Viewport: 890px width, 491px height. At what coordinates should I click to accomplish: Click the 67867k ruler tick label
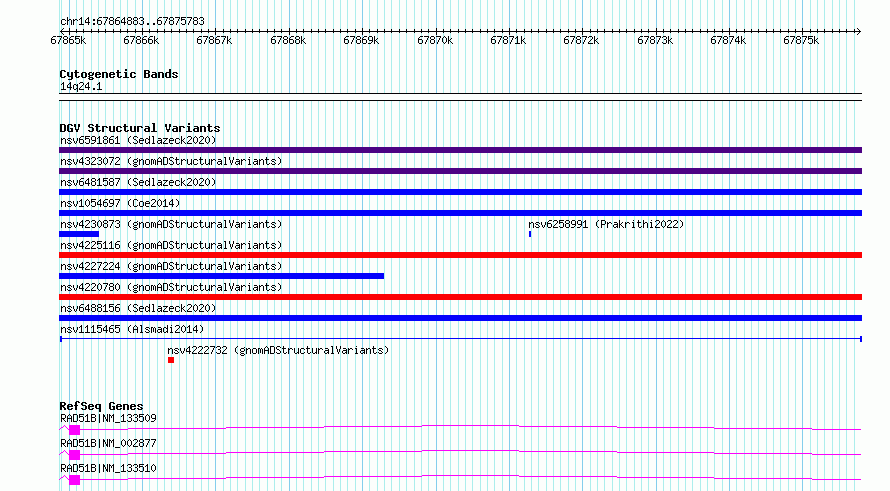click(x=214, y=40)
